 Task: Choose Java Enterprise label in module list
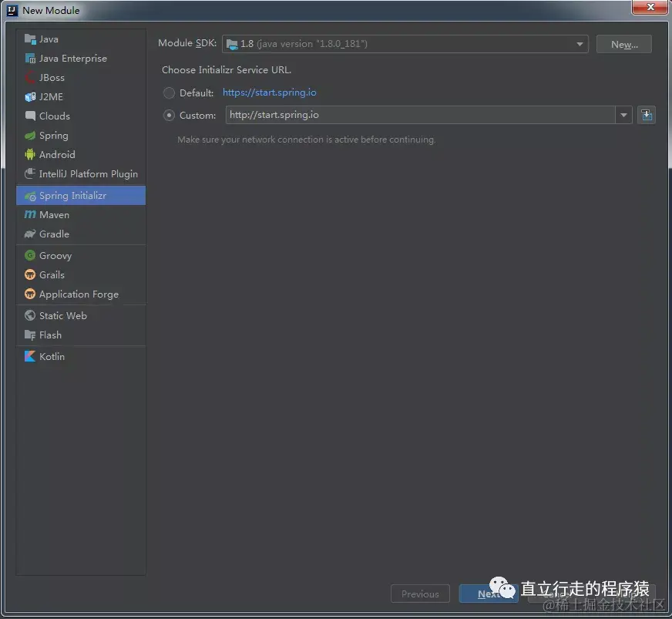point(73,59)
